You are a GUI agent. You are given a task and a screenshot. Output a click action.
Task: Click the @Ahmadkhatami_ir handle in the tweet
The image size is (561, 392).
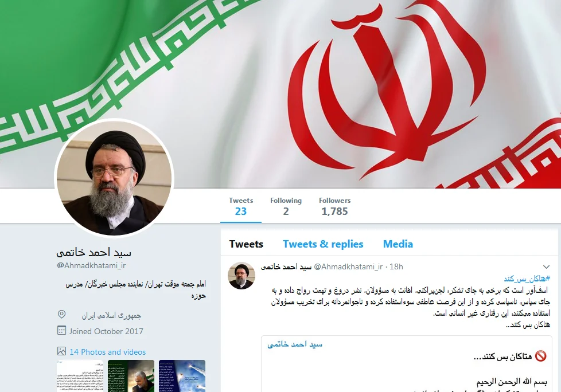(348, 267)
